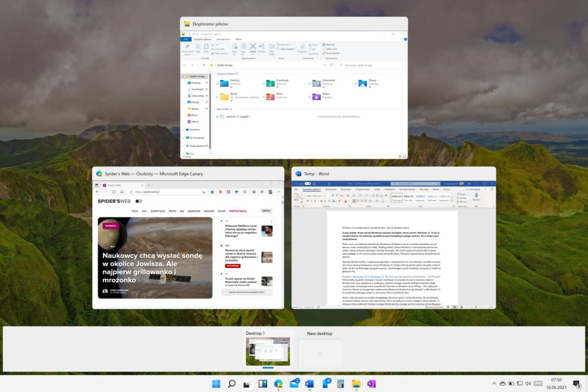The height and width of the screenshot is (392, 588).
Task: Click the Calculator icon on the taskbar
Action: [340, 384]
